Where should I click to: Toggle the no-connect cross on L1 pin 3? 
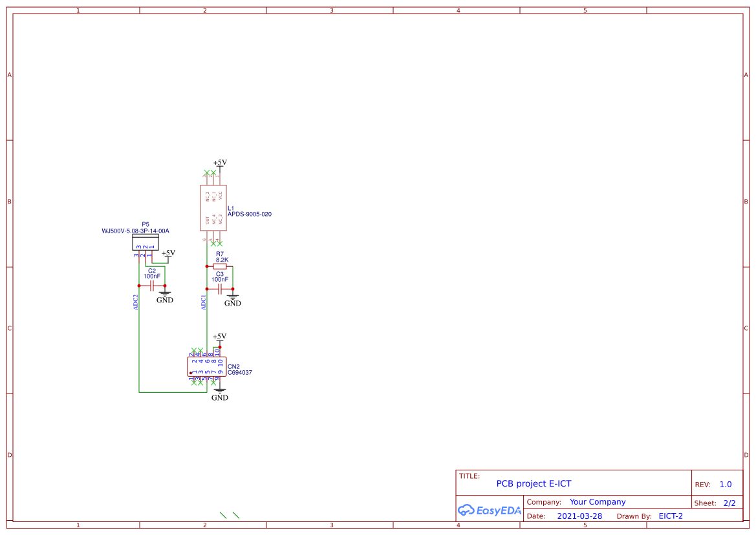[206, 173]
